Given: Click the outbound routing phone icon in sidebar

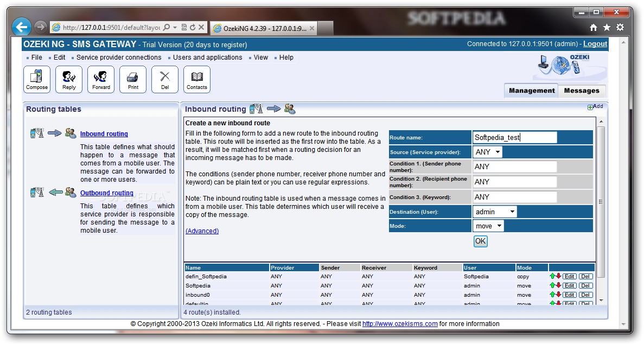Looking at the screenshot, I should [37, 192].
